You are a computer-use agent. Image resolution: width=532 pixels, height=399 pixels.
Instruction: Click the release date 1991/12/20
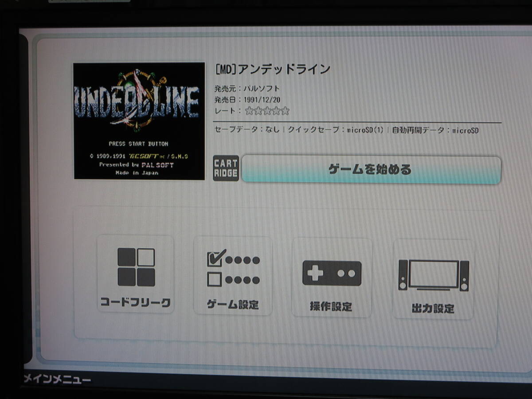coord(262,100)
